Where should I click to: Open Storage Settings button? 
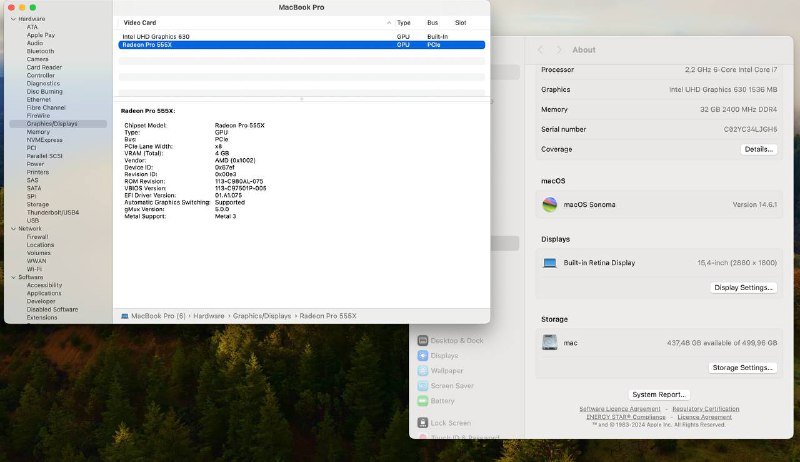click(742, 368)
